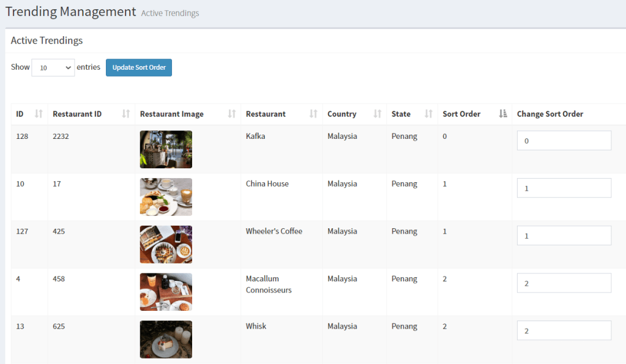The image size is (626, 364).
Task: Select Wheeler's Coffee sort order input
Action: [x=564, y=236]
